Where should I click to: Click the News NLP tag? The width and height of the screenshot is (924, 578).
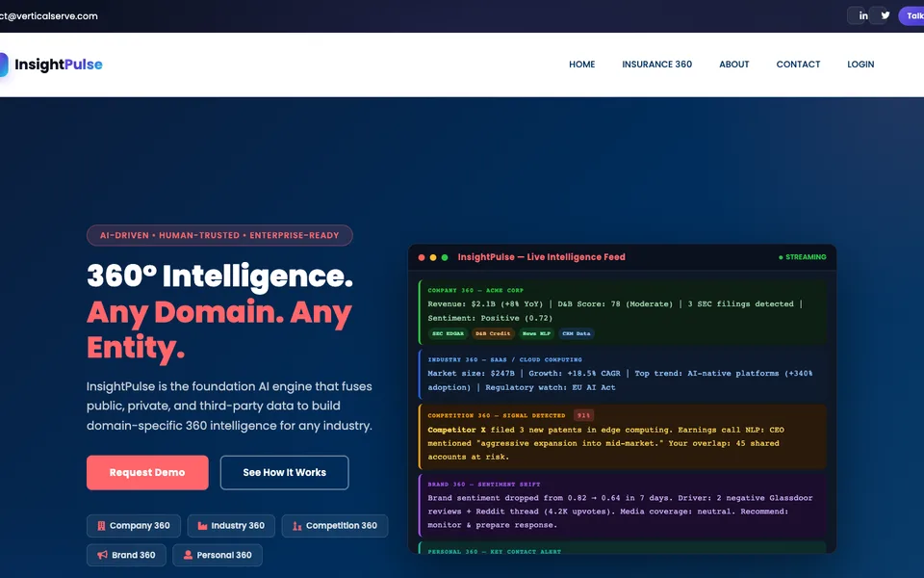point(536,334)
